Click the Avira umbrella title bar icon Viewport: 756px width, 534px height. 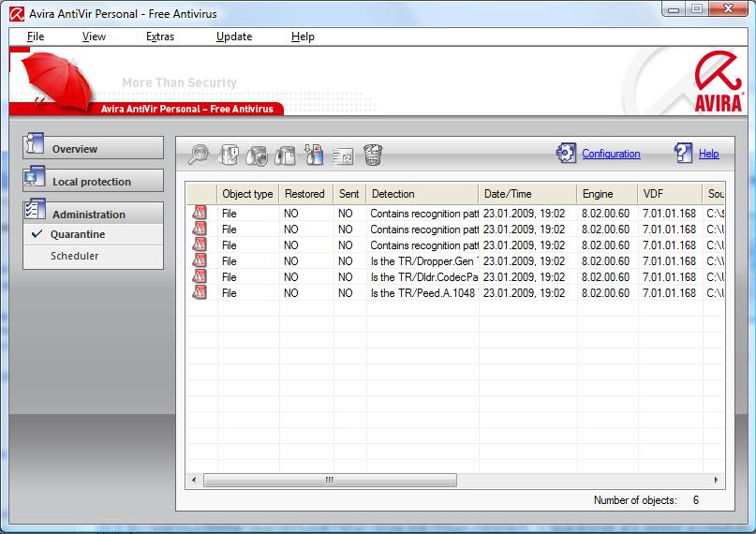pyautogui.click(x=16, y=14)
